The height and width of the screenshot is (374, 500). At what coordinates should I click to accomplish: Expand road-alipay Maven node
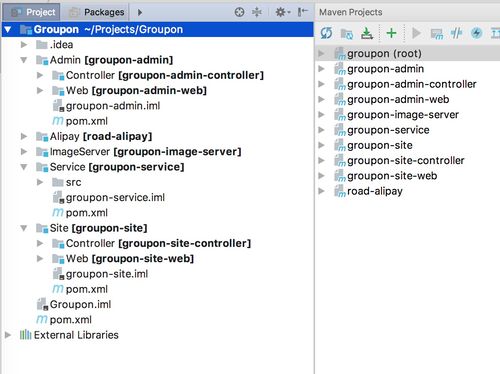click(x=321, y=191)
